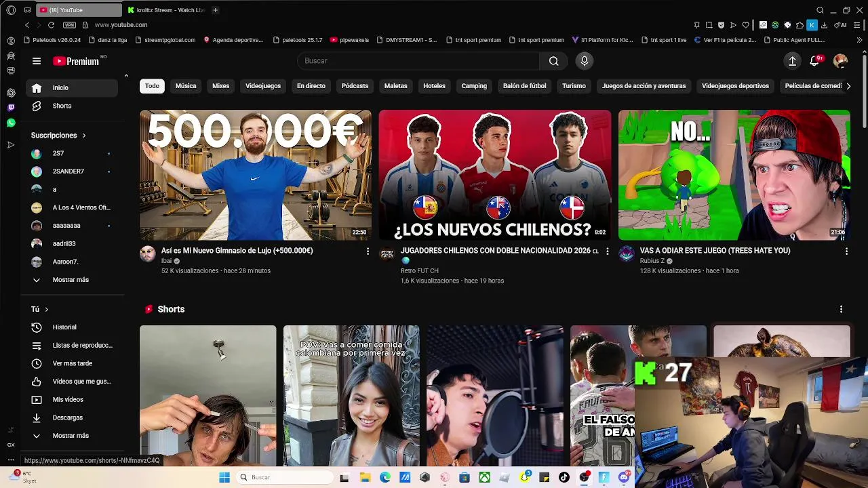Viewport: 868px width, 488px height.
Task: Take a snapshot with the capture icon
Action: (709, 25)
